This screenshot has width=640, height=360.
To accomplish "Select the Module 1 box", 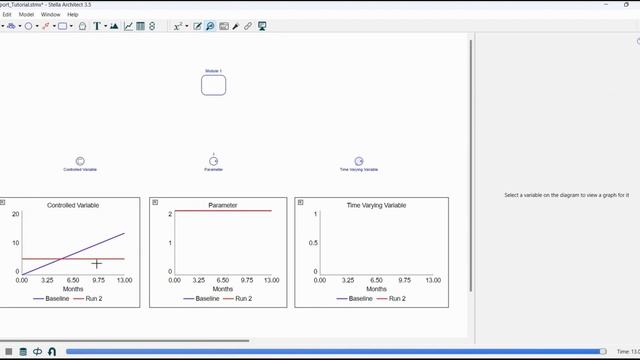I will click(x=213, y=85).
